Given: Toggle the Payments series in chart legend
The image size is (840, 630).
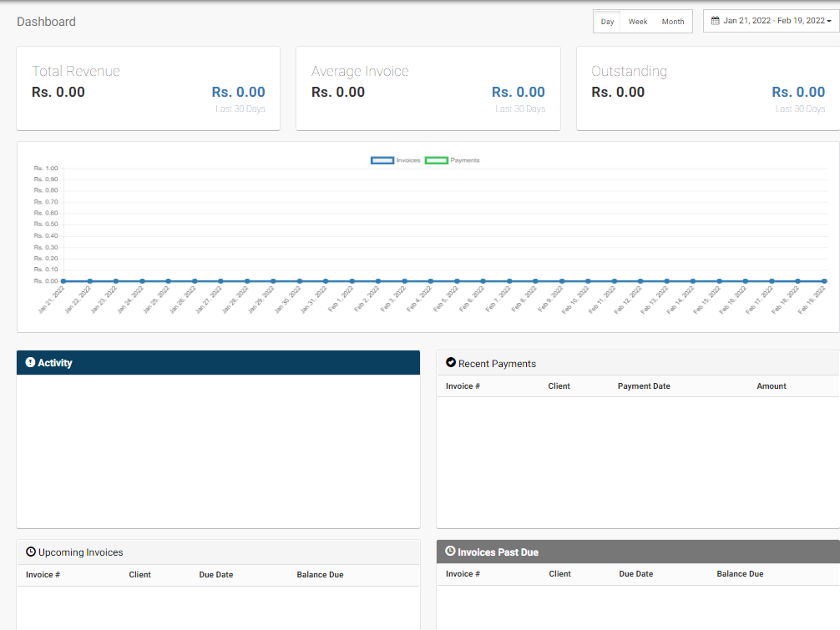Looking at the screenshot, I should tap(452, 160).
